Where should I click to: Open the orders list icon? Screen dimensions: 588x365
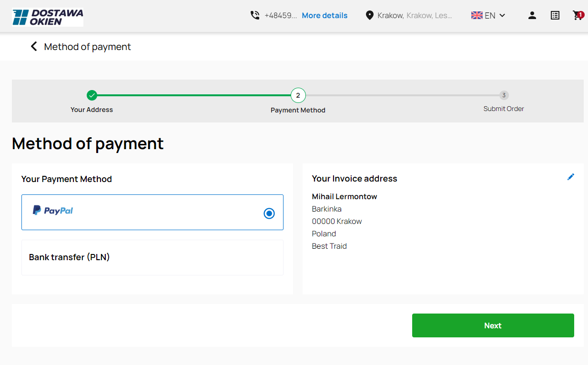point(555,15)
